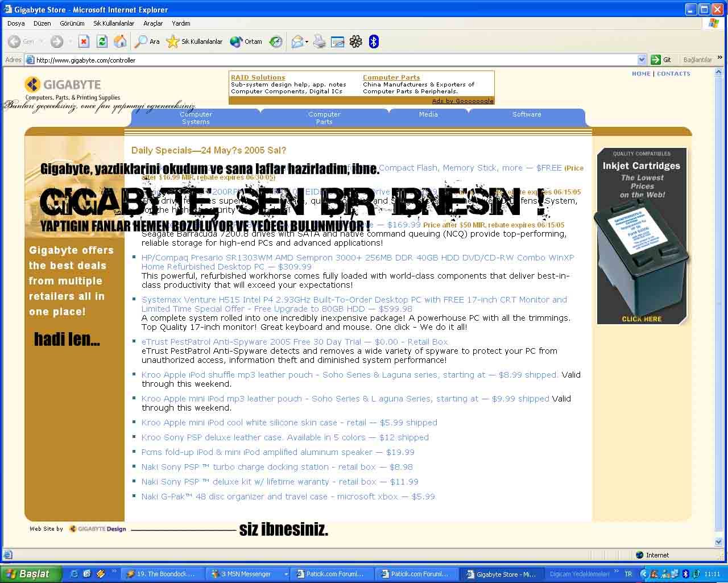Open the Dosya menu
Image resolution: width=728 pixels, height=583 pixels.
click(16, 23)
